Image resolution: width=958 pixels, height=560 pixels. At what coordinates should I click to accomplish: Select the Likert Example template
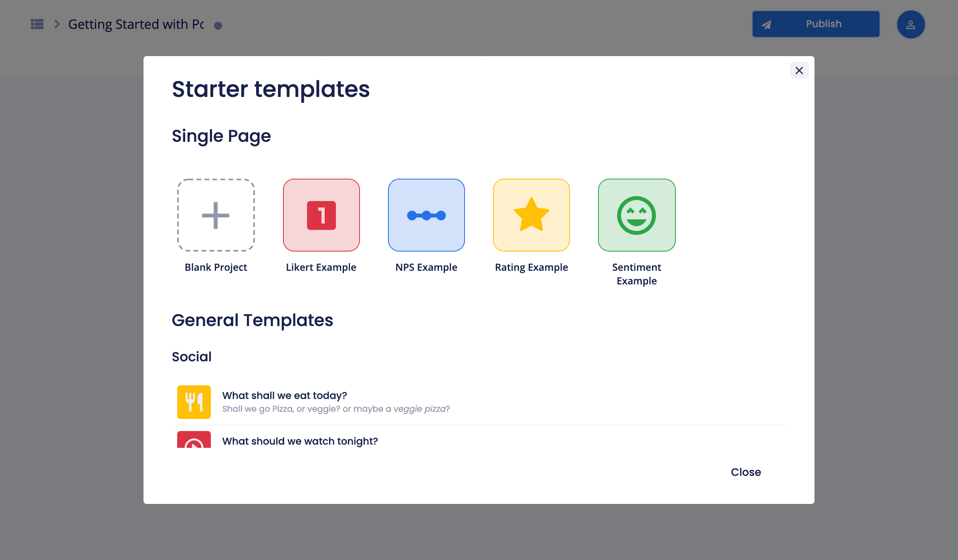point(321,215)
